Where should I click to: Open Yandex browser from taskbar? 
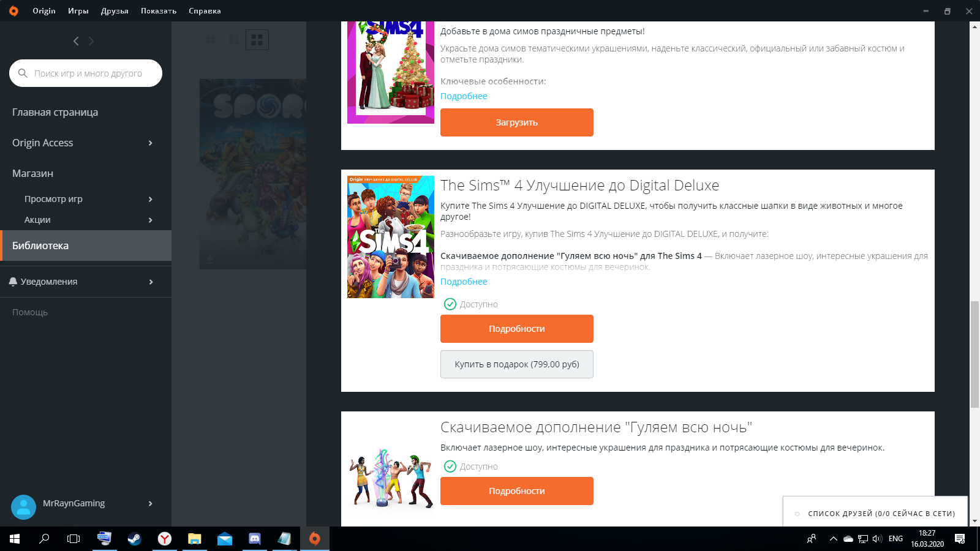[164, 539]
